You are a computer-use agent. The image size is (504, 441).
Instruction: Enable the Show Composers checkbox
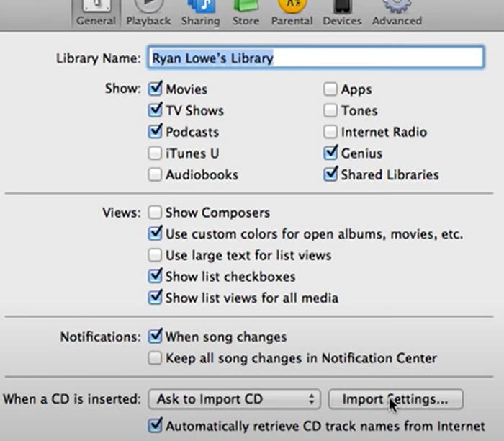coord(155,213)
